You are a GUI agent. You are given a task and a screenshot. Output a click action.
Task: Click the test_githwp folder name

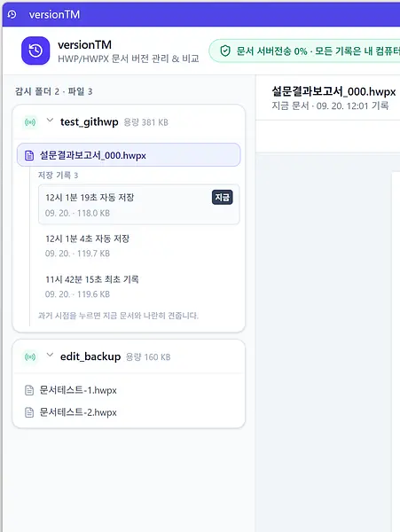(x=90, y=122)
